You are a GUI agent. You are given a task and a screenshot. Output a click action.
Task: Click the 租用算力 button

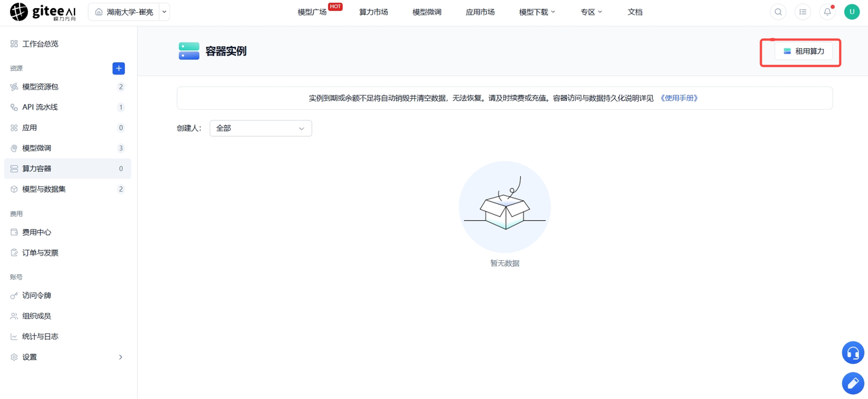pyautogui.click(x=804, y=51)
